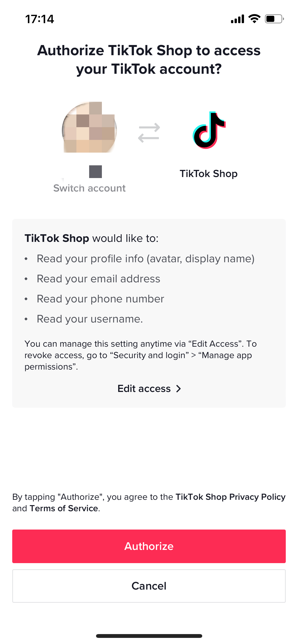Open the Edit access chevron
The height and width of the screenshot is (644, 298).
[178, 388]
